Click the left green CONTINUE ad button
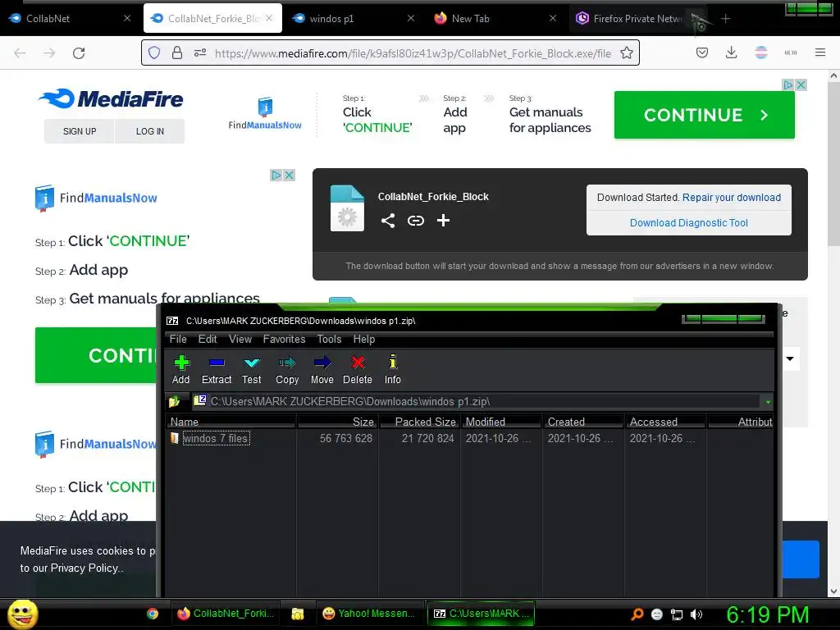Image resolution: width=840 pixels, height=630 pixels. 97,355
